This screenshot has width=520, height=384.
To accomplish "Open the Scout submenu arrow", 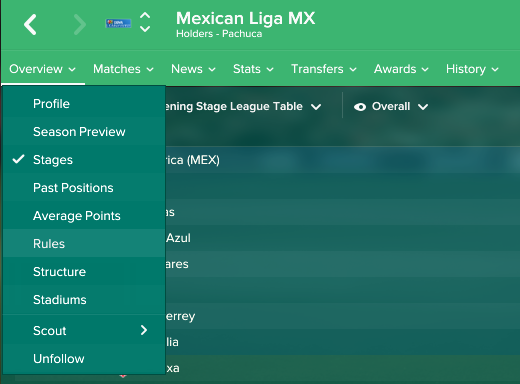I will coord(144,330).
